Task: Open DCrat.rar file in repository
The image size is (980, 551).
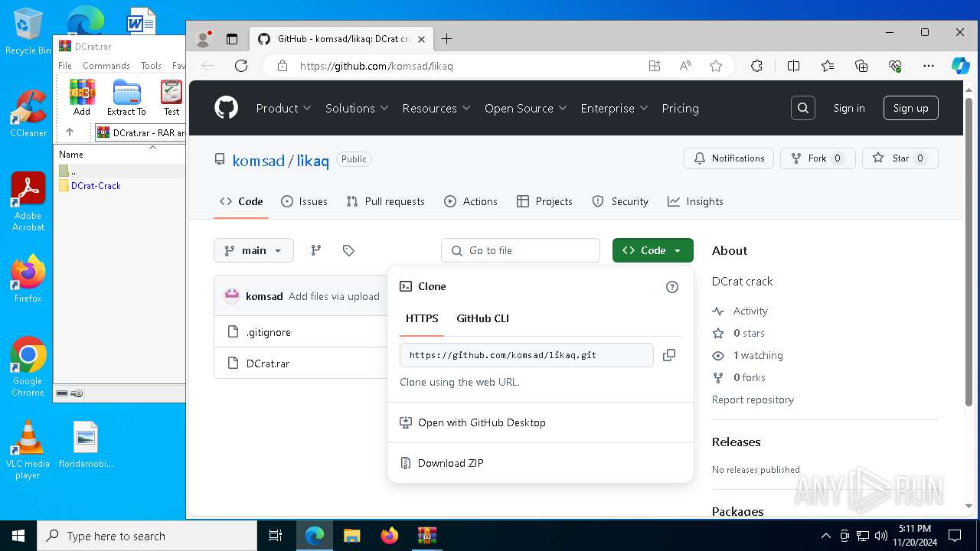Action: tap(268, 364)
